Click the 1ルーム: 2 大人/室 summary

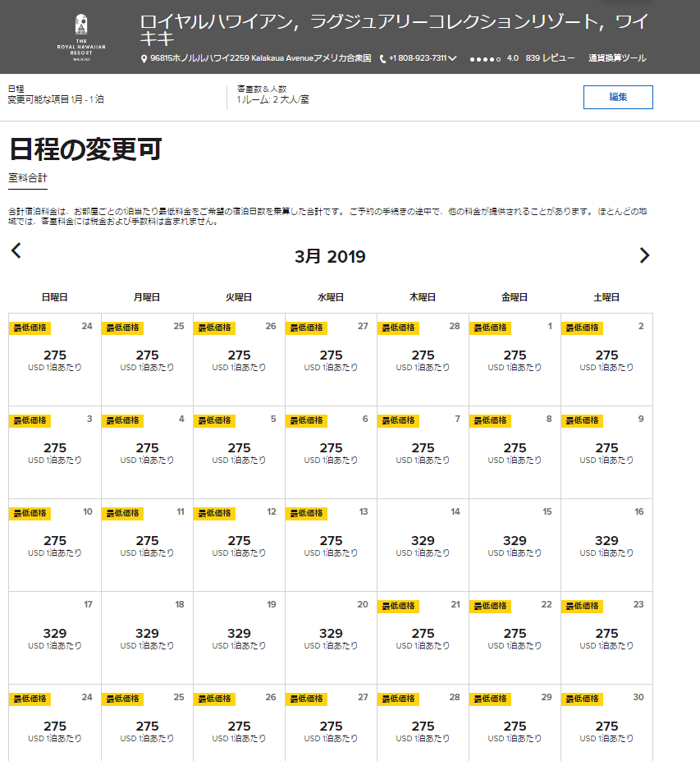pos(272,99)
